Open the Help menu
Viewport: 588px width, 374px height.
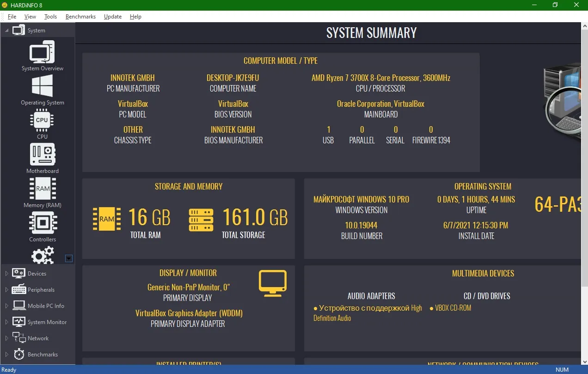click(135, 17)
